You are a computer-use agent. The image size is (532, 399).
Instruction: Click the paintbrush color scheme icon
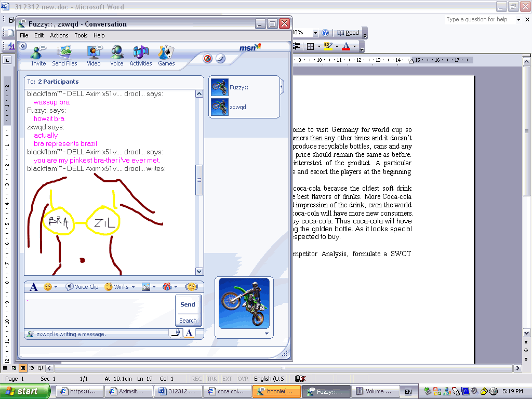click(x=220, y=59)
